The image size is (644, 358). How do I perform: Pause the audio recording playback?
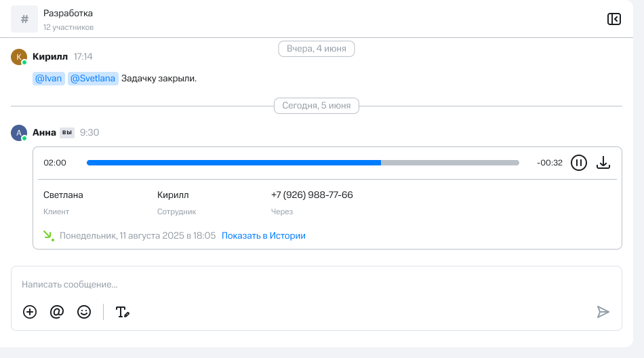click(578, 163)
